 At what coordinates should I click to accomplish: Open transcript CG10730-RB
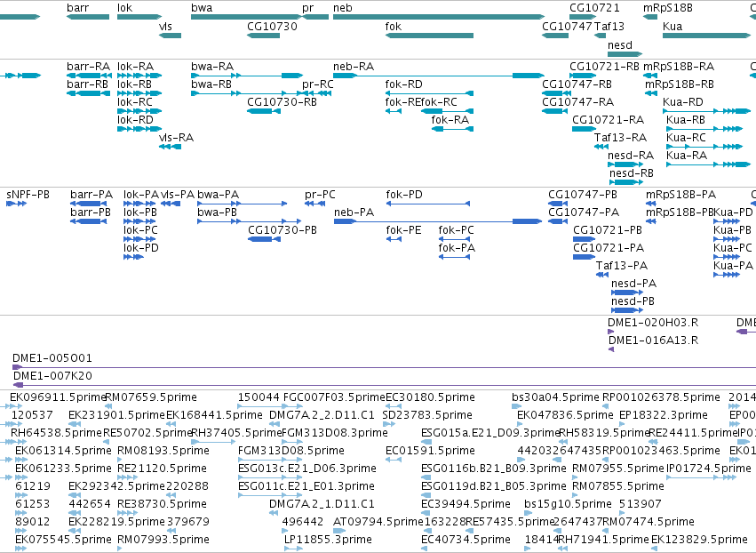pyautogui.click(x=282, y=102)
